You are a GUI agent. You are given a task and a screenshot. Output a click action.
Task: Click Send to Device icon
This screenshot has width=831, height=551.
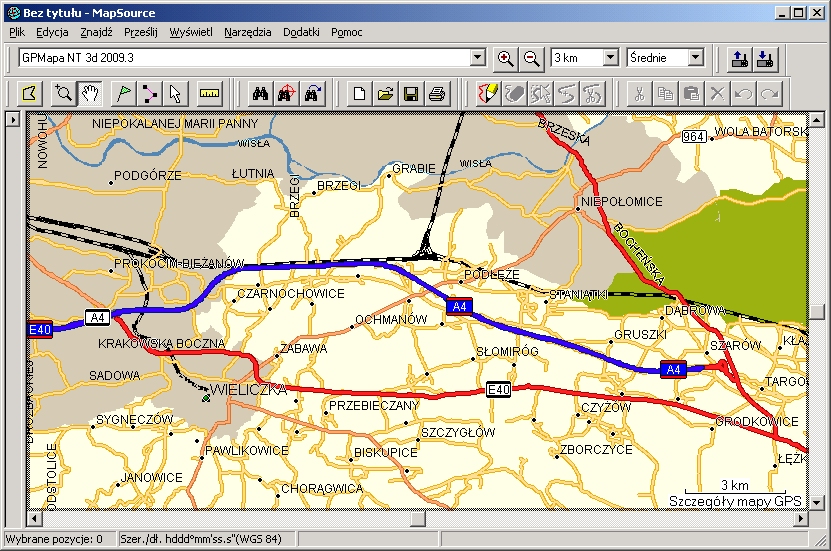coord(739,58)
